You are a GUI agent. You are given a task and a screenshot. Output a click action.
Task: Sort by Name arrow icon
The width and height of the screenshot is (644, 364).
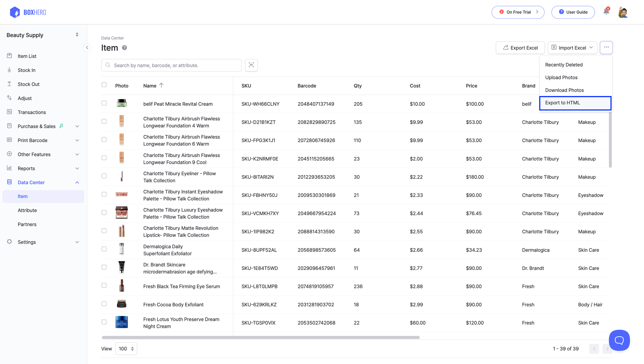(161, 85)
